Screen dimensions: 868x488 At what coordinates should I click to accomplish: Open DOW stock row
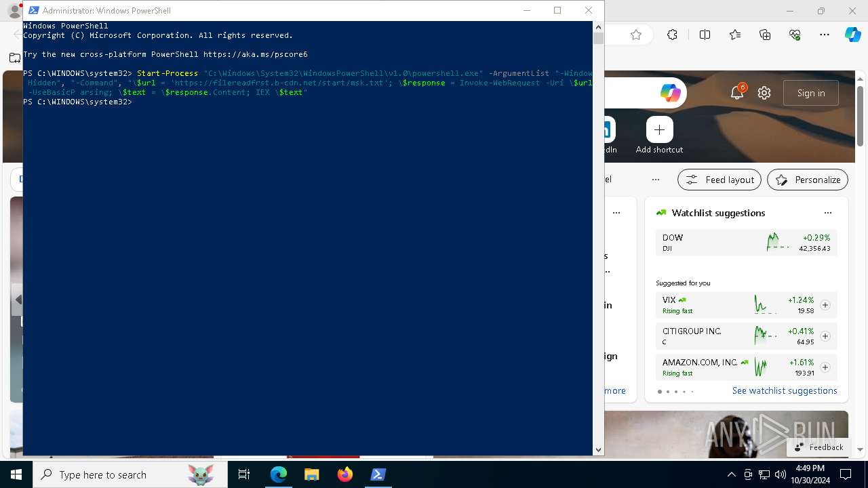click(x=746, y=243)
